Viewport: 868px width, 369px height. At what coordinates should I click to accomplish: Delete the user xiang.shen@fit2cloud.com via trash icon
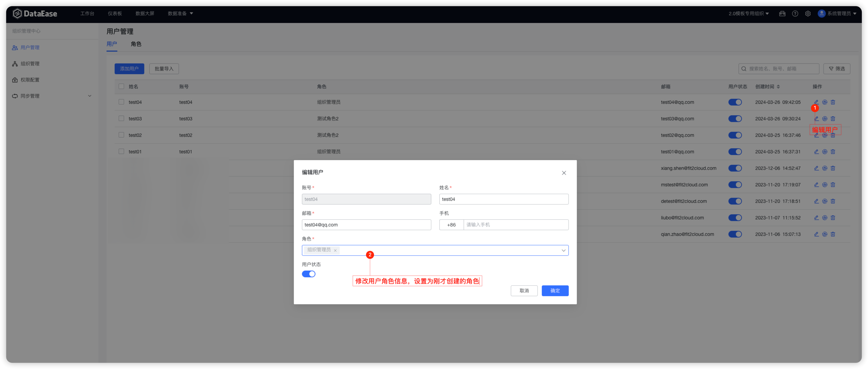click(833, 168)
